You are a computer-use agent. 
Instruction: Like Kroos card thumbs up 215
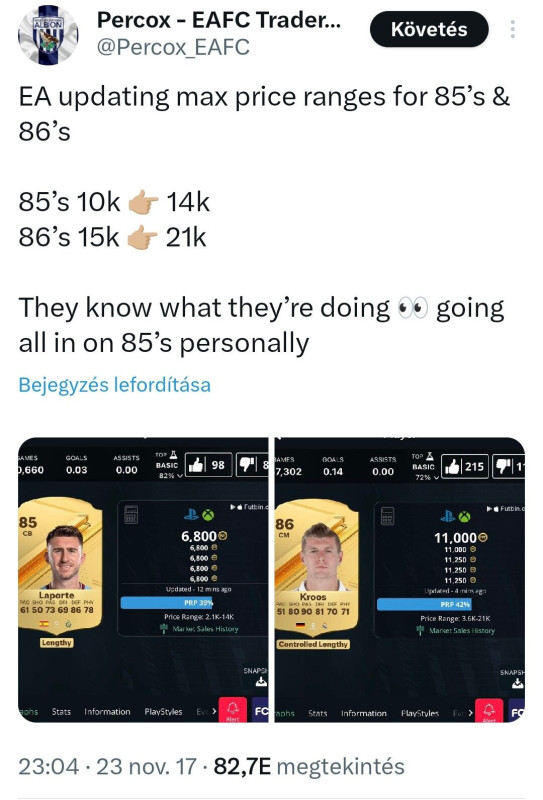point(464,466)
